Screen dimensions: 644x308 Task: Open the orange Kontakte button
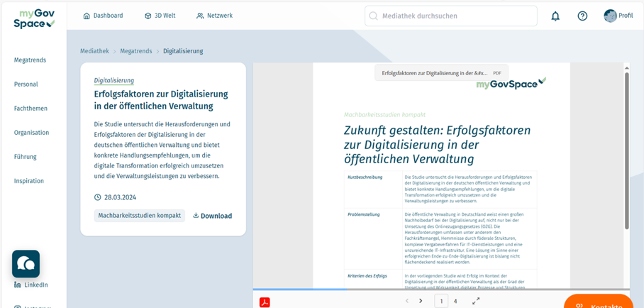(x=599, y=302)
